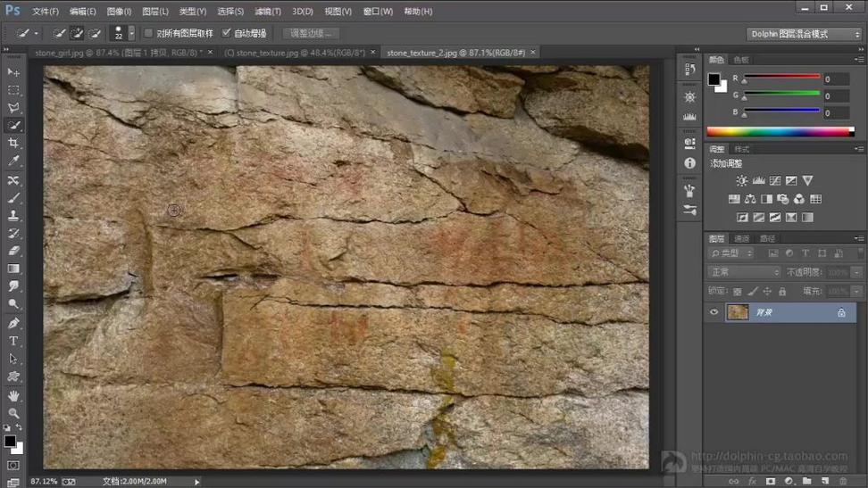The image size is (868, 488).
Task: Select the Healing Brush tool
Action: [13, 180]
